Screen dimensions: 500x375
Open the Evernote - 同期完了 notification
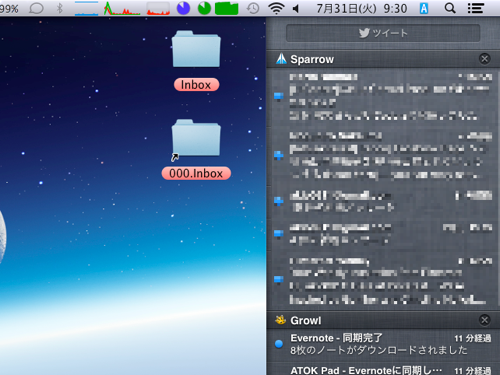pos(383,344)
